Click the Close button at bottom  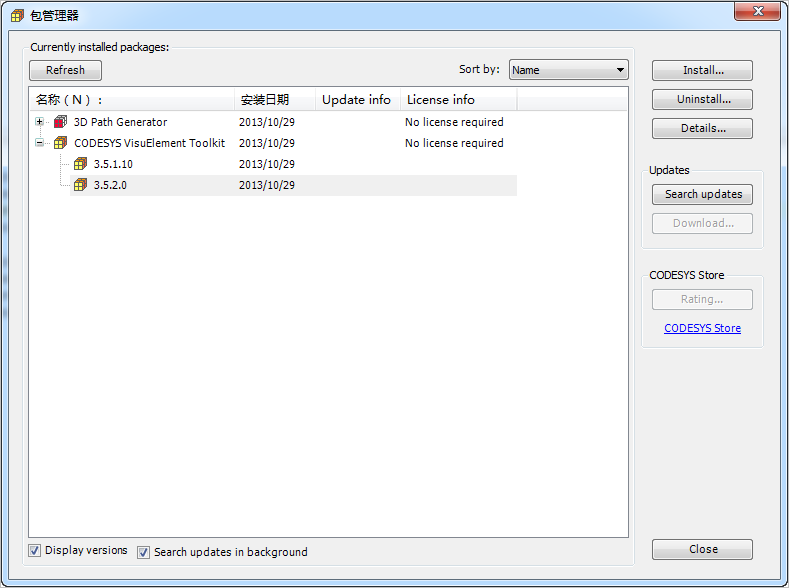pos(702,549)
